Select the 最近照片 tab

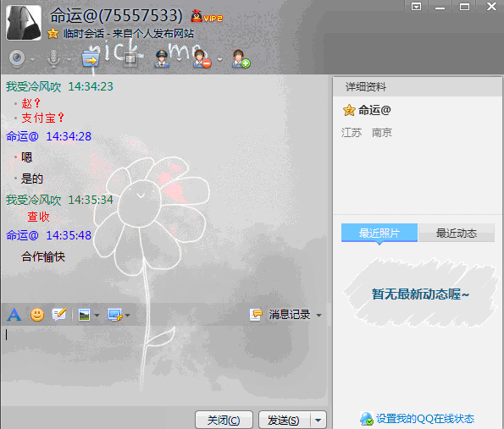(x=379, y=233)
